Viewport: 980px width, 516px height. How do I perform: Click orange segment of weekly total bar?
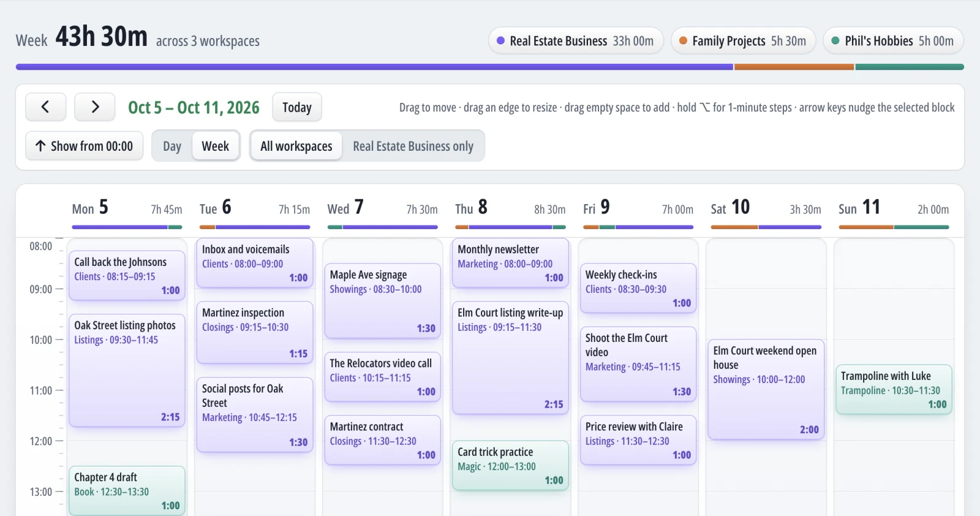pyautogui.click(x=794, y=67)
